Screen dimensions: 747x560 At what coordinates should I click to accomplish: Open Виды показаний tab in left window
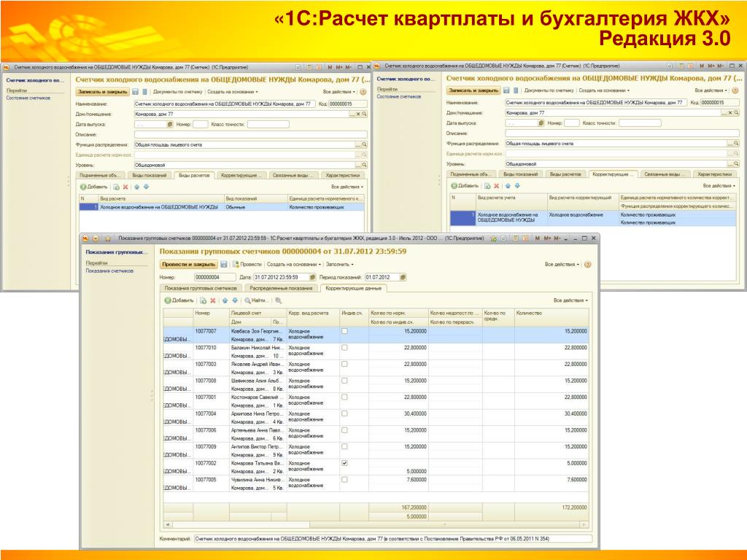149,175
